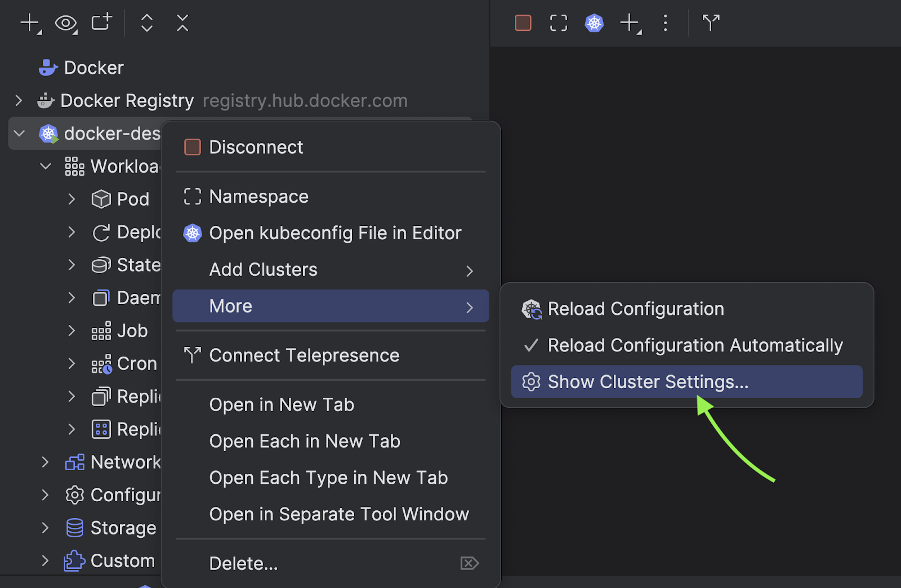Click the Custom resources puzzle icon
Screen dimensions: 901x588
coord(74,561)
